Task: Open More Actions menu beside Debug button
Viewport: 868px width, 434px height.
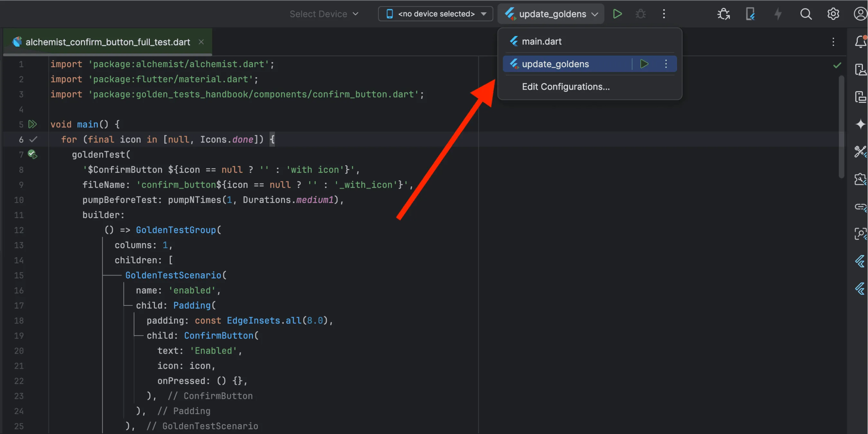Action: coord(664,14)
